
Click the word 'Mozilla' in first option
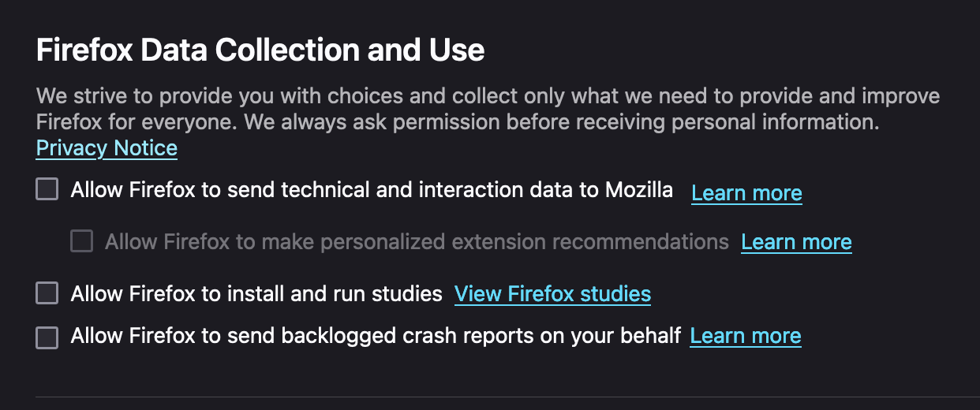click(x=638, y=190)
